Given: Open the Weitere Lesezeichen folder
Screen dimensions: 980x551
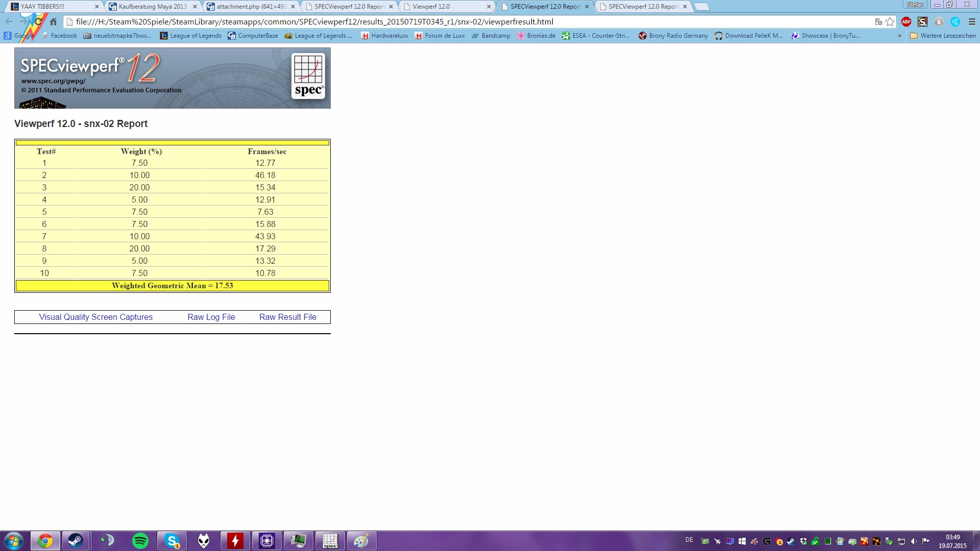Looking at the screenshot, I should coord(943,36).
